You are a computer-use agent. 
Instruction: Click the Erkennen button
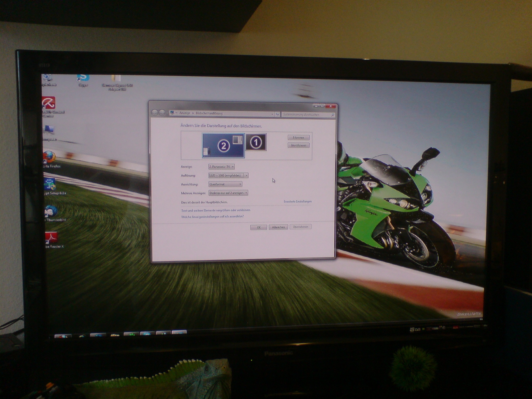click(298, 138)
